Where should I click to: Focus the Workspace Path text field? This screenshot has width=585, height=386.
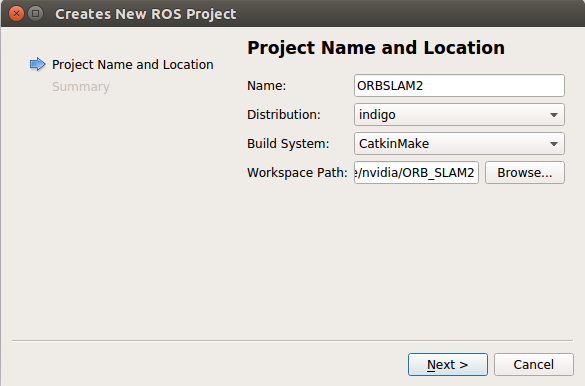(x=416, y=173)
